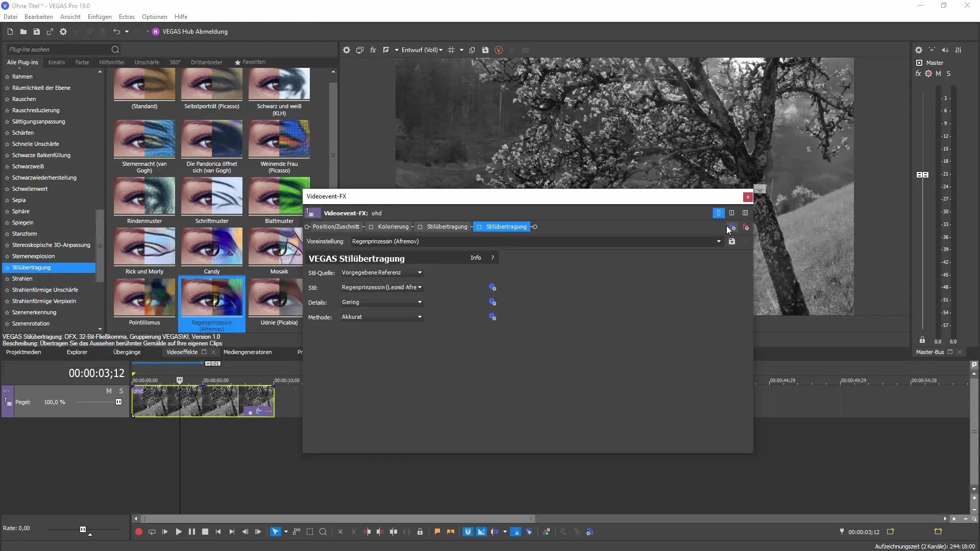The height and width of the screenshot is (551, 980).
Task: Open project properties gear in main toolbar
Action: pos(63,32)
